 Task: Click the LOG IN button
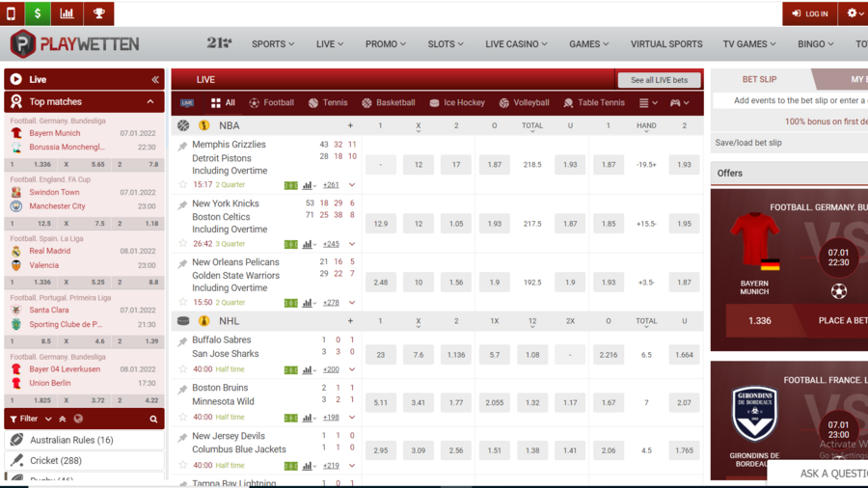click(810, 14)
